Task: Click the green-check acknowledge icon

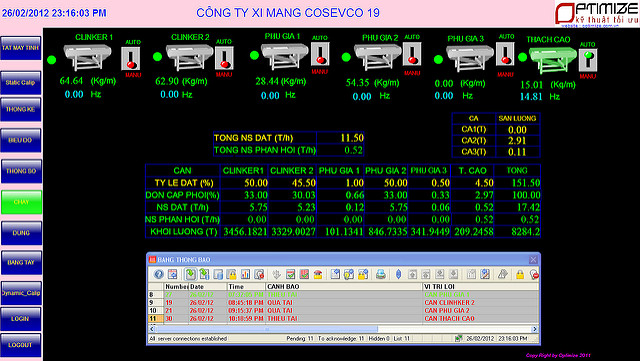Action: [290, 274]
